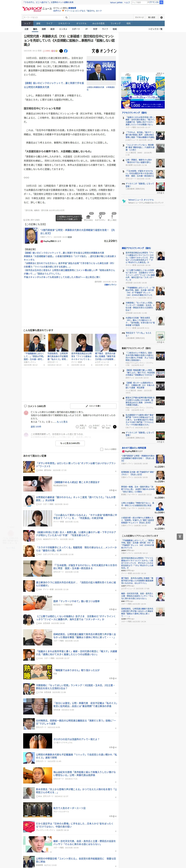Open the 田崎史郎氏 recommended article
The height and width of the screenshot is (868, 186).
(x=84, y=636)
